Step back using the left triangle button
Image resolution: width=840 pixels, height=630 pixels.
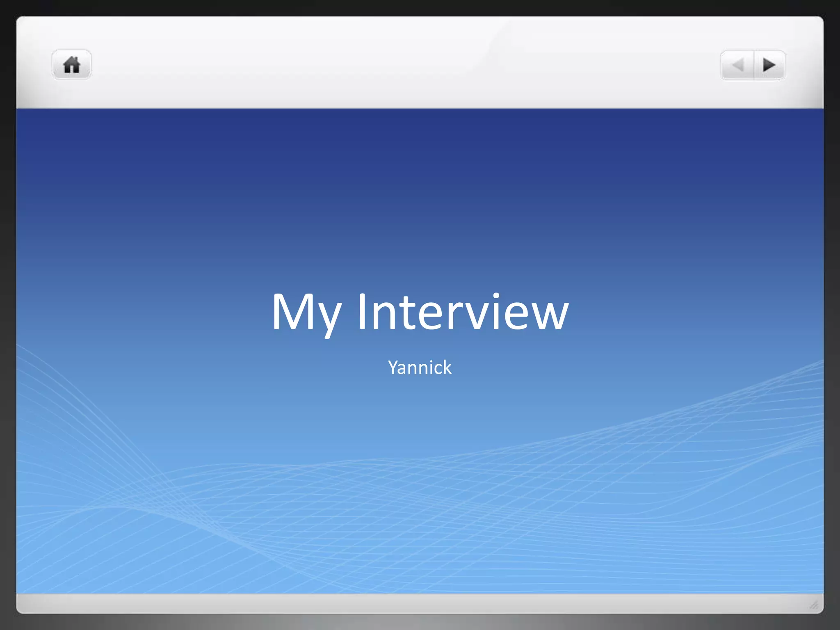[x=738, y=65]
